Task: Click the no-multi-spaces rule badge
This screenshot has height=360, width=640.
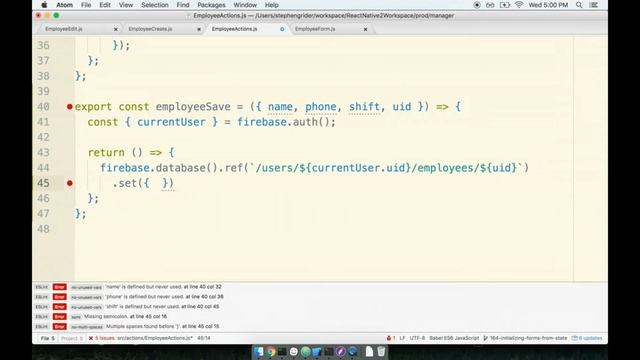Action: pos(87,327)
